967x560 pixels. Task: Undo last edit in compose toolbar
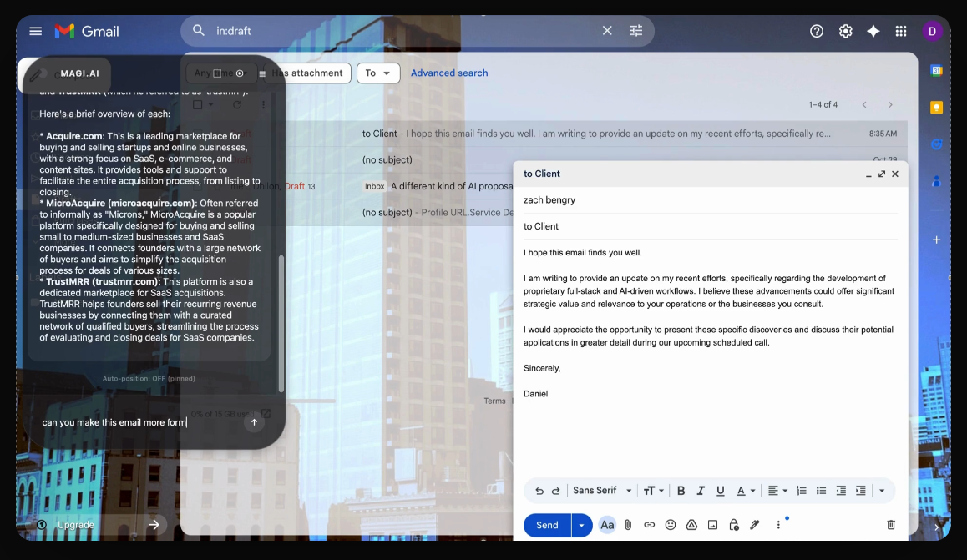coord(539,491)
